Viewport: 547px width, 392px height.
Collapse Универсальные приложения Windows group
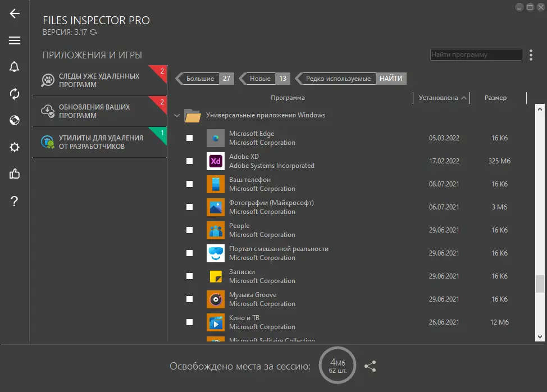coord(177,116)
